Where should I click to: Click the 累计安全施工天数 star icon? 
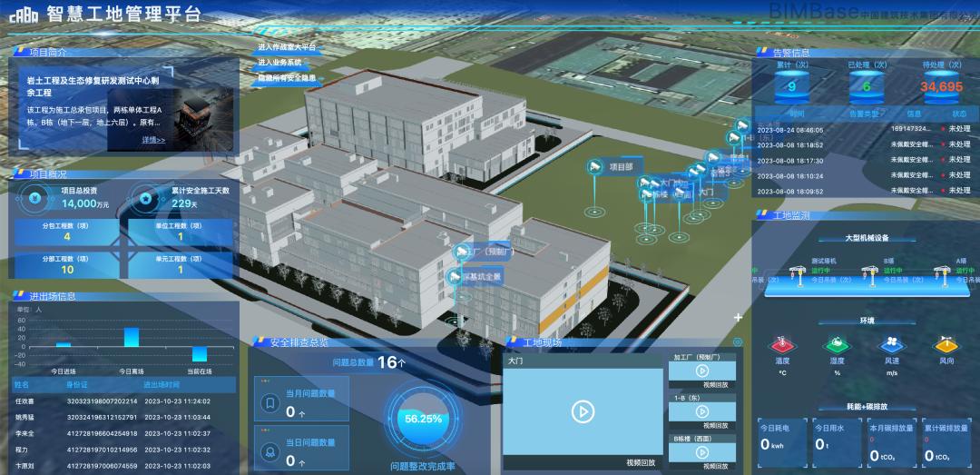pyautogui.click(x=145, y=199)
